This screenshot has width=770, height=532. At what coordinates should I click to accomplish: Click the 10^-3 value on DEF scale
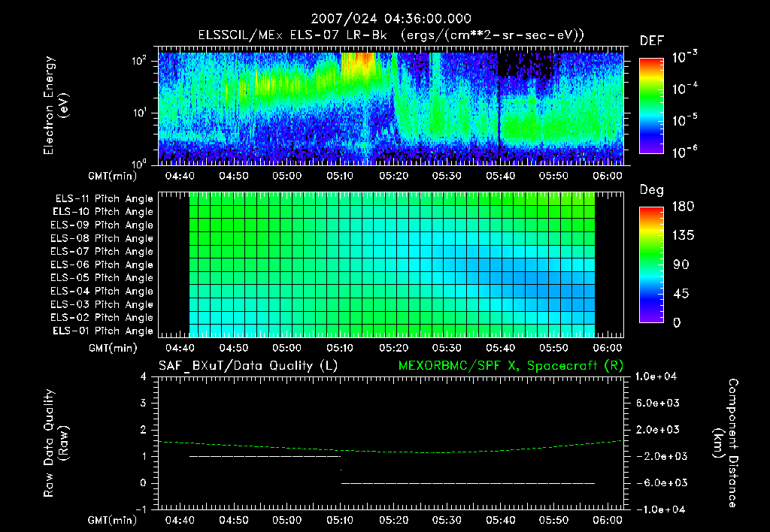(684, 56)
